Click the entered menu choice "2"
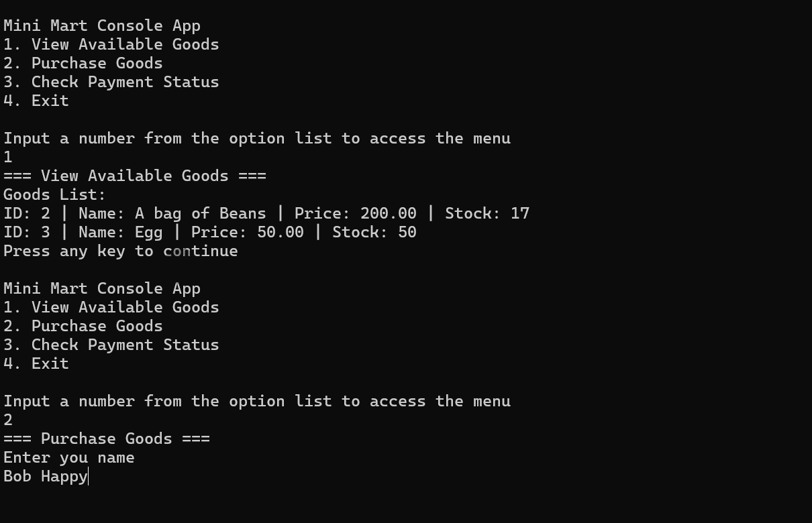 (x=8, y=420)
